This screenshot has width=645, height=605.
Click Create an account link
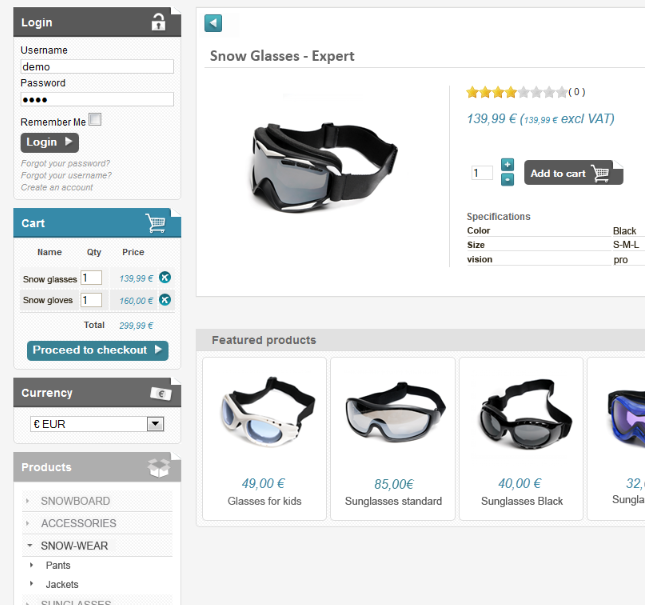(x=57, y=187)
